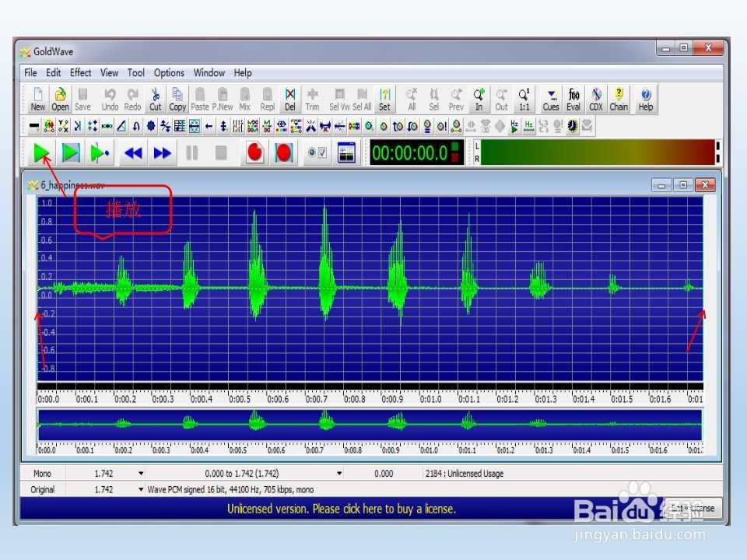The image size is (747, 560).
Task: Maximize the 6_happiness.wav sound window
Action: pyautogui.click(x=683, y=185)
